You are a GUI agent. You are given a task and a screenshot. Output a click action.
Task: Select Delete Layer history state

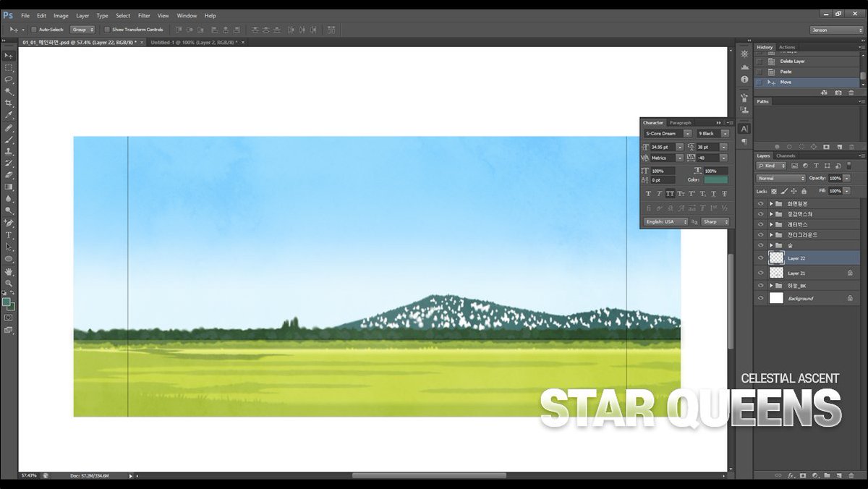point(807,61)
